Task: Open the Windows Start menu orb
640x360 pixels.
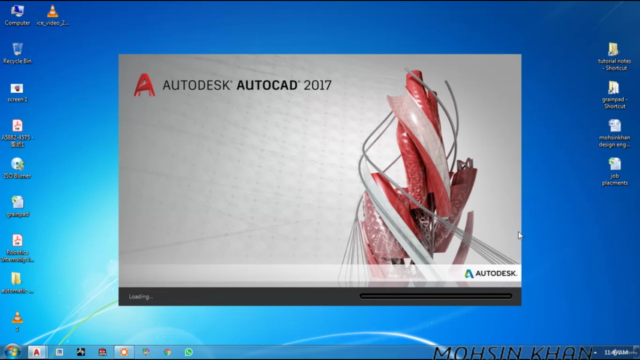Action: click(x=12, y=352)
